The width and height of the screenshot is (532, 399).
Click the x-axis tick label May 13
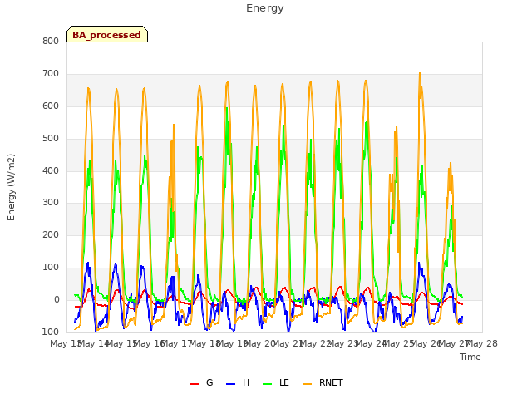tap(66, 343)
